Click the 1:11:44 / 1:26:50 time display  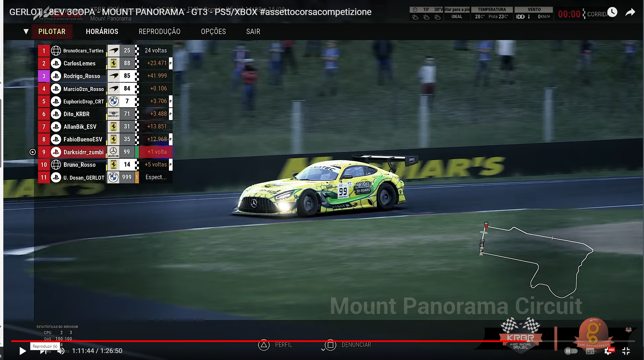click(x=97, y=351)
